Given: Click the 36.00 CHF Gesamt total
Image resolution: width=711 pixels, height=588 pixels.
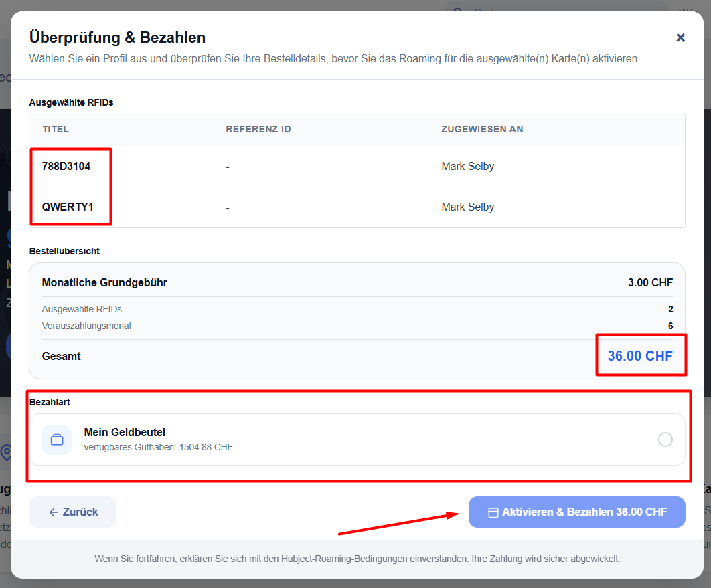Looking at the screenshot, I should pyautogui.click(x=640, y=356).
